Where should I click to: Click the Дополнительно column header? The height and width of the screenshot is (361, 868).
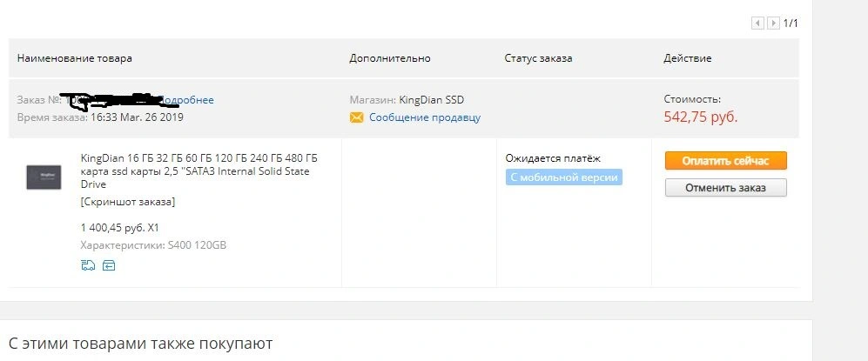390,58
